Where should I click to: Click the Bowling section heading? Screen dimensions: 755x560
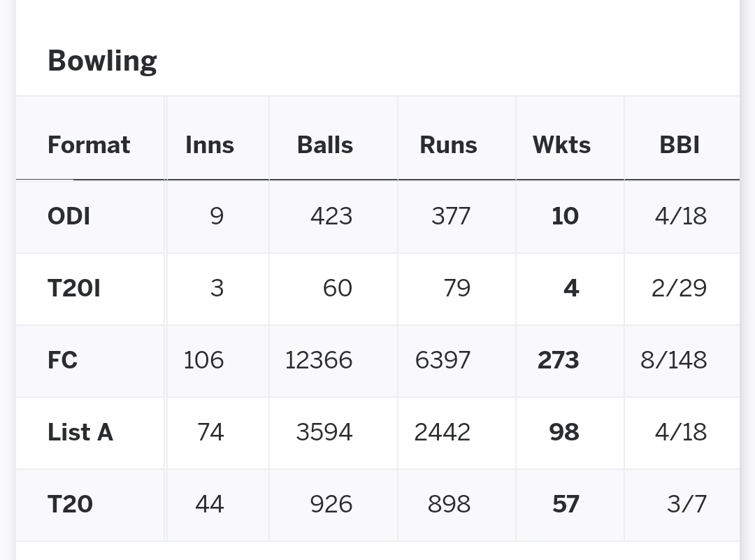[x=102, y=61]
